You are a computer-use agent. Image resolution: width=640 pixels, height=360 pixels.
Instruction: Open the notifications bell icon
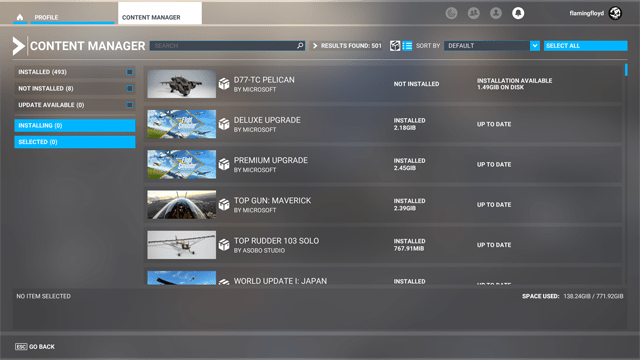click(518, 13)
